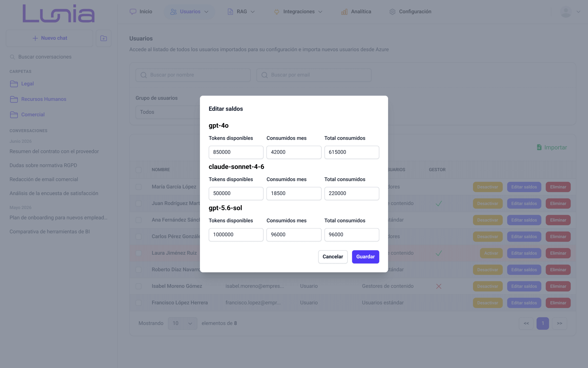Click Eliminar for Isabel Moreno Gómez
The height and width of the screenshot is (368, 588).
pyautogui.click(x=558, y=286)
